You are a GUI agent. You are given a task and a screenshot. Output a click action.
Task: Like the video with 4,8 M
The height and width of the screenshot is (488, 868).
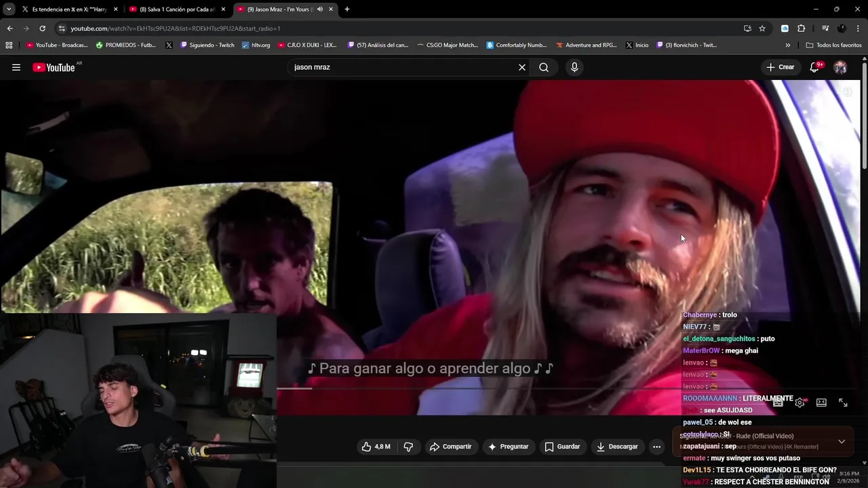pyautogui.click(x=376, y=447)
